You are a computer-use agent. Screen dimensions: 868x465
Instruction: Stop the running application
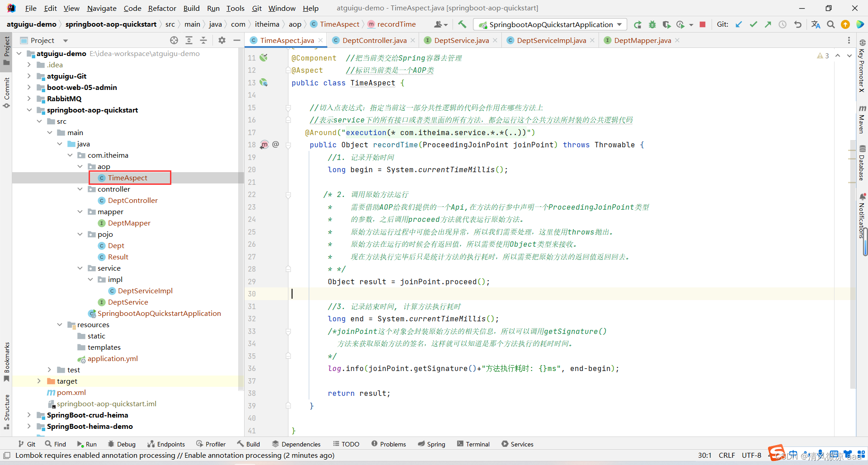703,24
